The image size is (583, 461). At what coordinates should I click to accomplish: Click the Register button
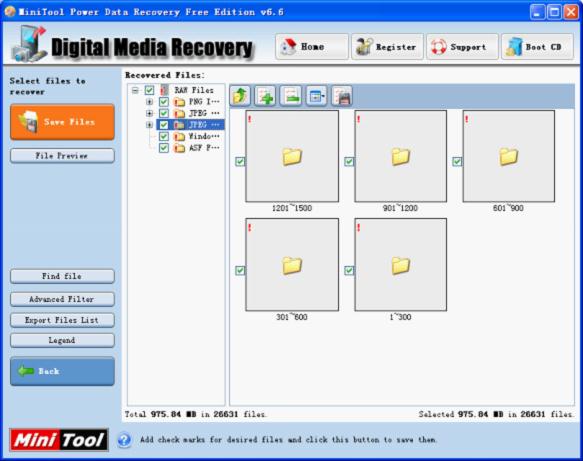tap(387, 46)
